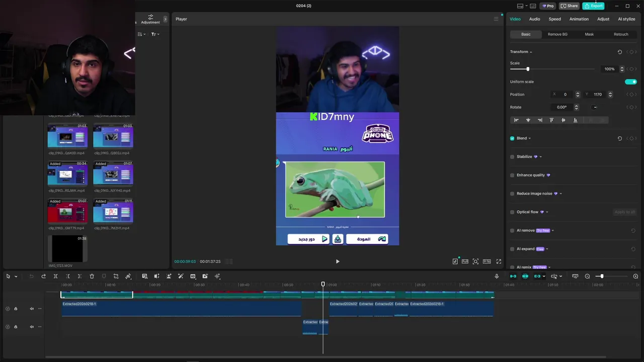This screenshot has height=362, width=644.
Task: Switch to the Speed tab
Action: tap(554, 19)
